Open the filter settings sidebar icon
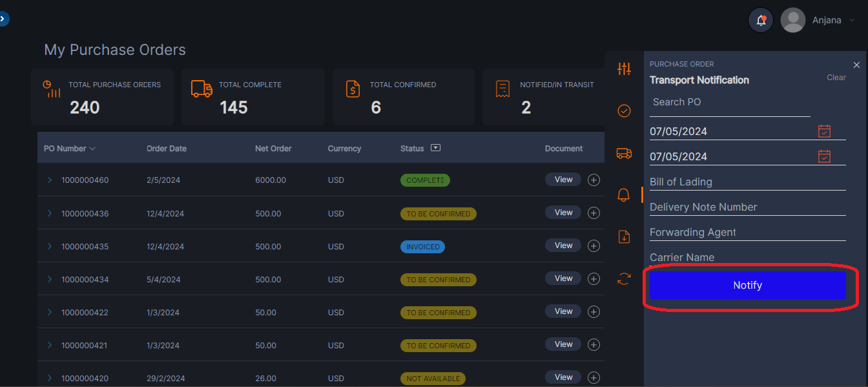This screenshot has width=868, height=387. [x=624, y=68]
